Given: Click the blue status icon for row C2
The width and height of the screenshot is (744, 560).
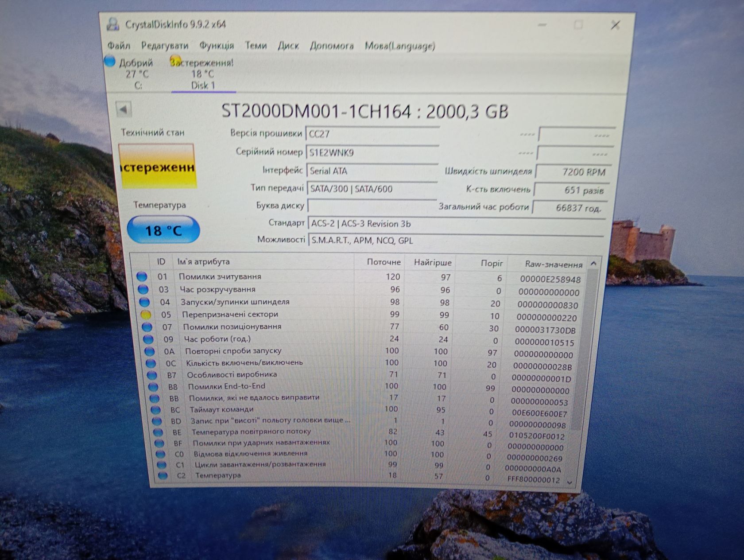Looking at the screenshot, I should point(163,476).
